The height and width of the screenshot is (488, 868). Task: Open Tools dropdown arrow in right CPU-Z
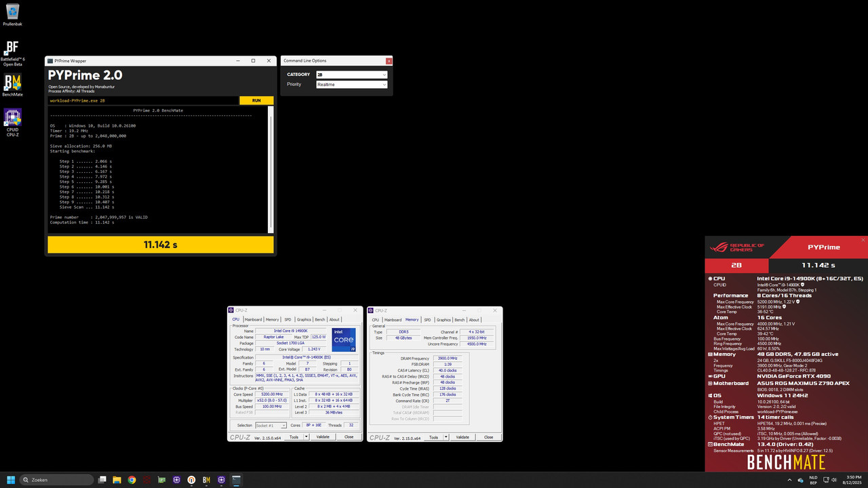tap(446, 437)
